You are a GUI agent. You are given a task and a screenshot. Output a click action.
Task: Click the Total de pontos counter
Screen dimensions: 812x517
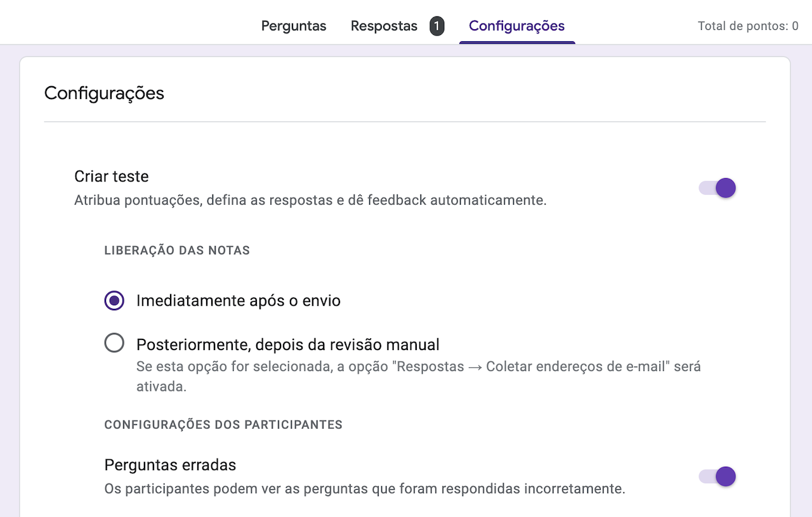(x=747, y=26)
